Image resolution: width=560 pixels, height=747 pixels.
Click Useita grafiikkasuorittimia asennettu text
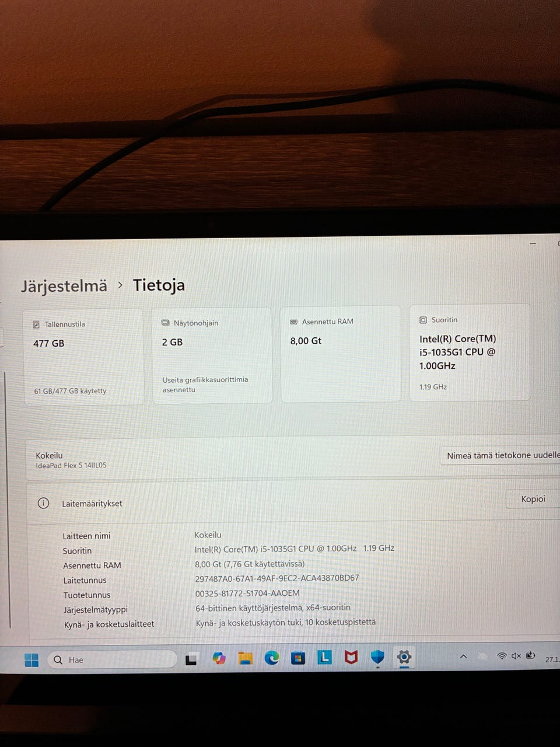point(205,385)
